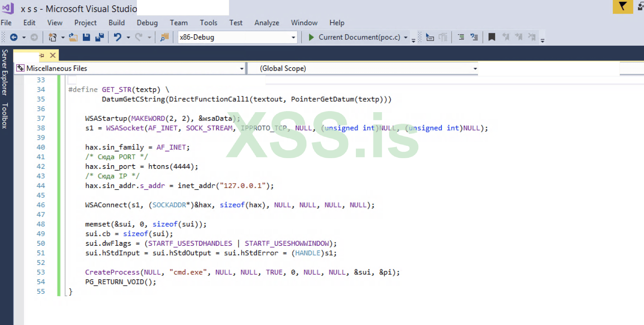Click the Comment Out Selected Lines icon
The height and width of the screenshot is (325, 644).
coord(461,37)
